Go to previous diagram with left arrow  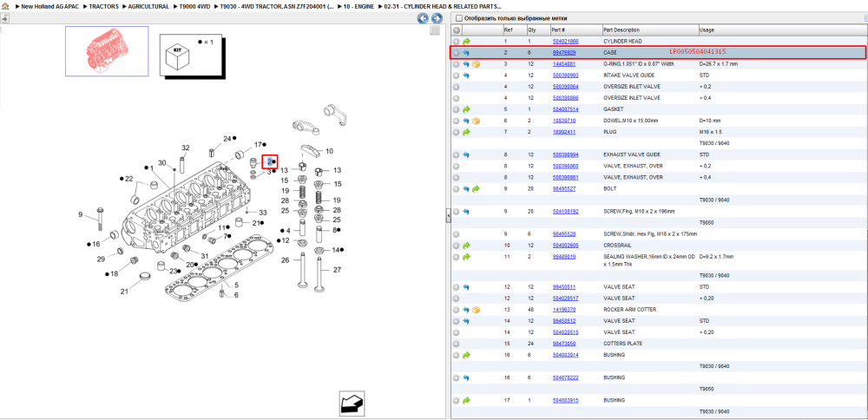coord(423,18)
